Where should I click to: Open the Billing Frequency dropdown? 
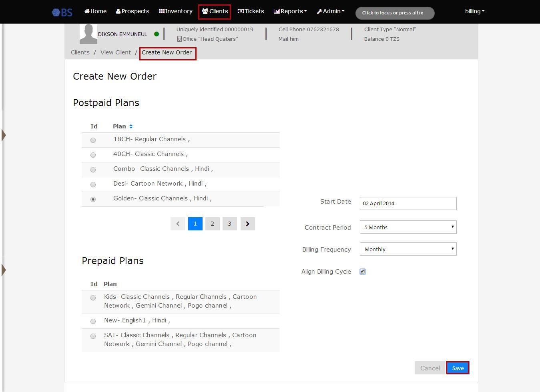(408, 249)
